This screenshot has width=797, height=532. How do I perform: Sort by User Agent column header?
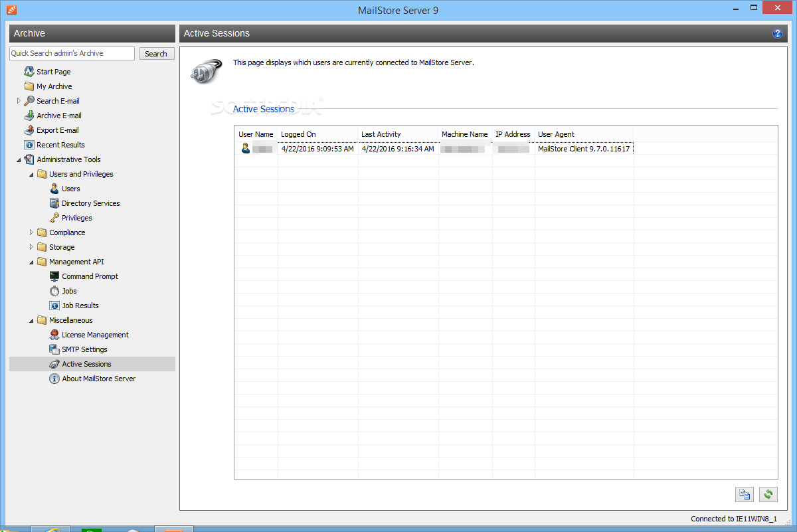pyautogui.click(x=584, y=134)
